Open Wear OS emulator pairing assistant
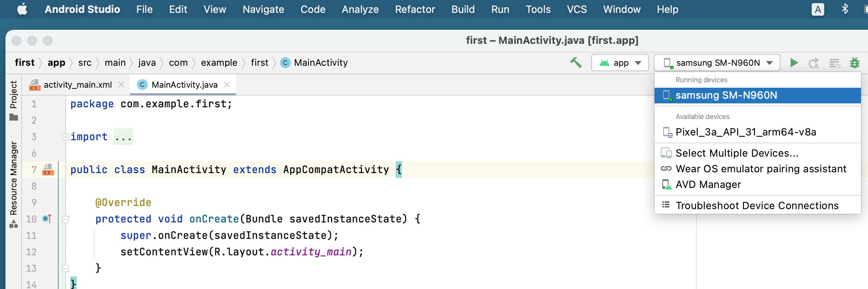 pyautogui.click(x=758, y=169)
